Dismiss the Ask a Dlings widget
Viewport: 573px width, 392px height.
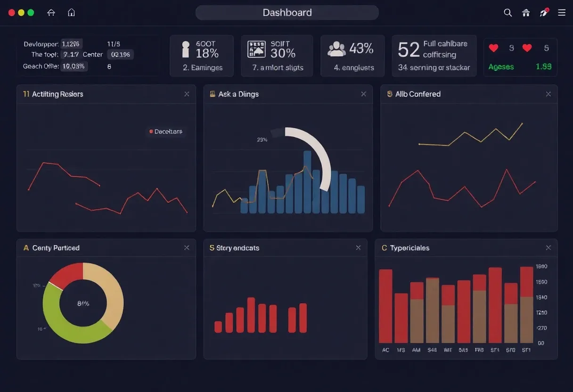pyautogui.click(x=363, y=94)
